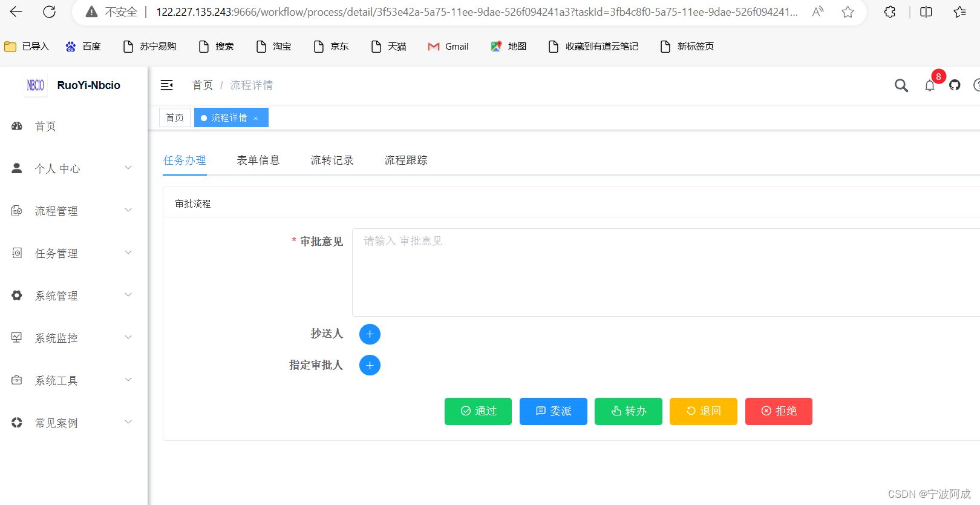The image size is (980, 505).
Task: Expand the 流程管理 menu chevron
Action: [128, 210]
